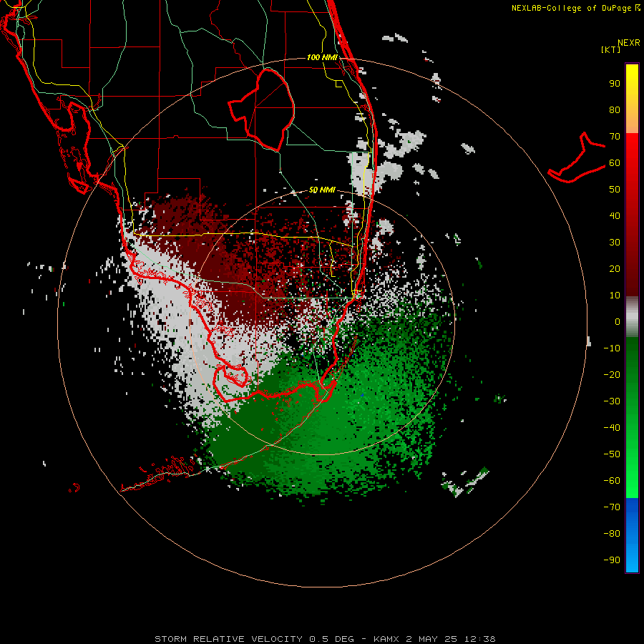Click the -10 value on velocity scale
This screenshot has width=644, height=644.
point(612,348)
